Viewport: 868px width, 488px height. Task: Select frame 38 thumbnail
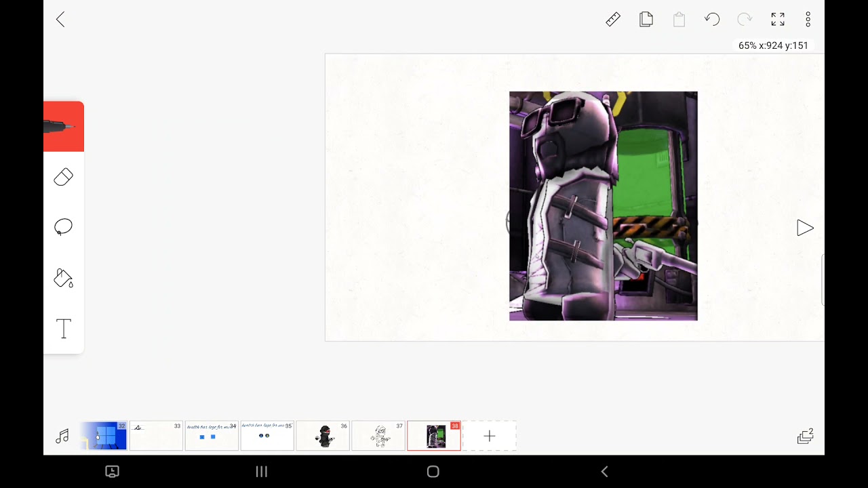(434, 436)
